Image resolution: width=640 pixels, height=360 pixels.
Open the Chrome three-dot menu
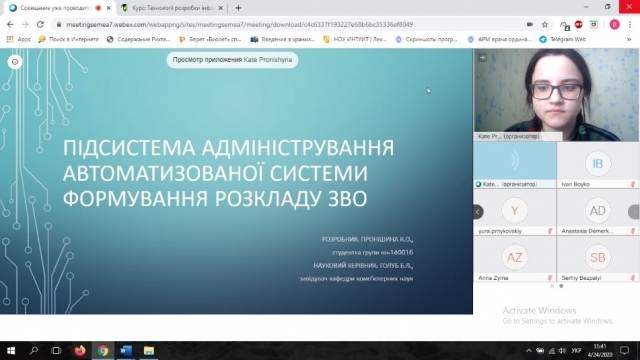click(629, 24)
